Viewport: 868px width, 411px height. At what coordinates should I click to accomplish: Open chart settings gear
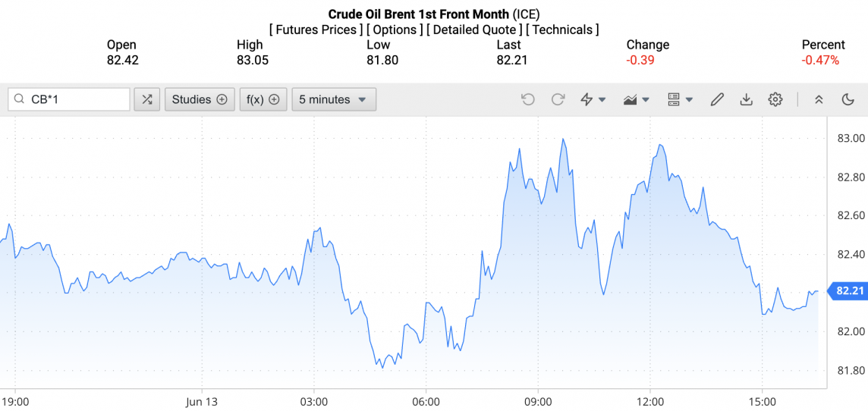775,99
